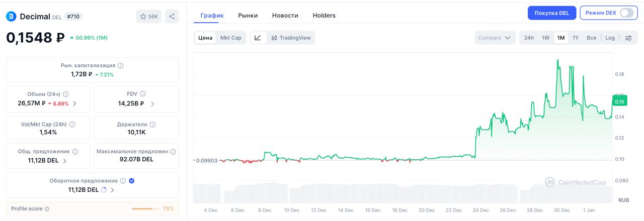Viewport: 644px width, 221px height.
Task: Open the Compare dropdown
Action: pos(495,38)
